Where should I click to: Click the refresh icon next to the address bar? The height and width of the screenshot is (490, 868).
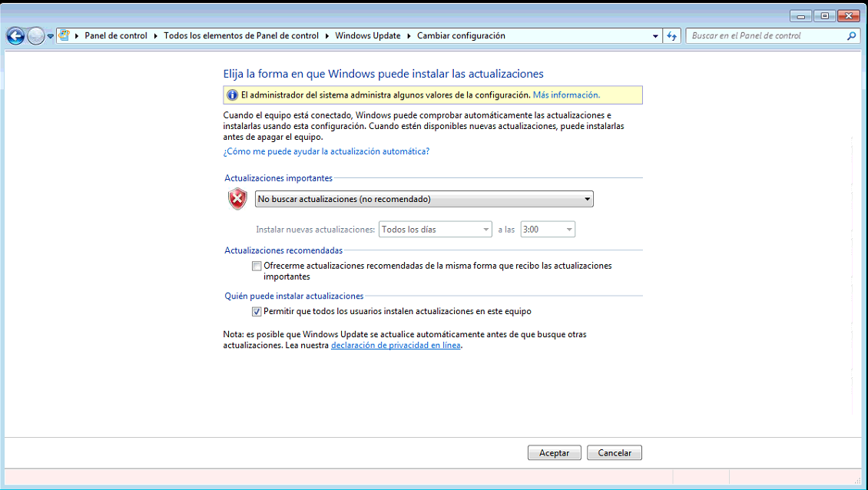click(671, 35)
